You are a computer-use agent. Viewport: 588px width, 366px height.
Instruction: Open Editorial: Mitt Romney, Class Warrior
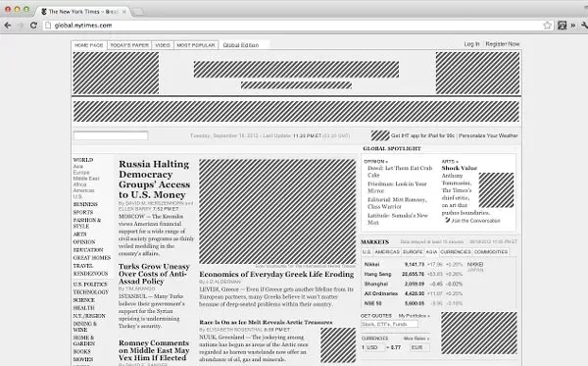click(x=397, y=203)
